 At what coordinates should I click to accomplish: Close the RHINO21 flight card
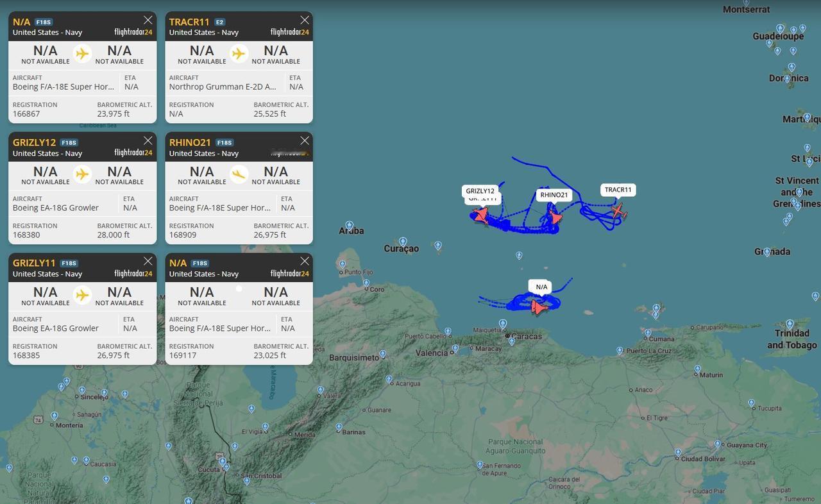[x=305, y=140]
